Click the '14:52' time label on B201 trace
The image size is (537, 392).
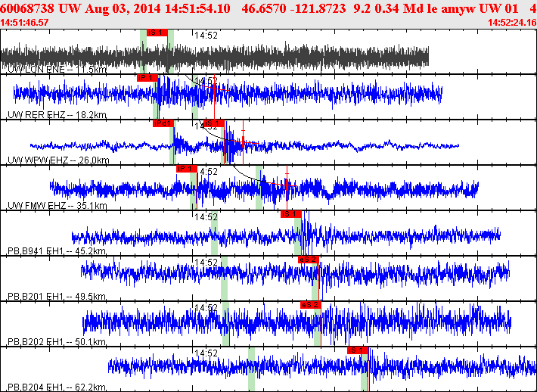pyautogui.click(x=206, y=262)
